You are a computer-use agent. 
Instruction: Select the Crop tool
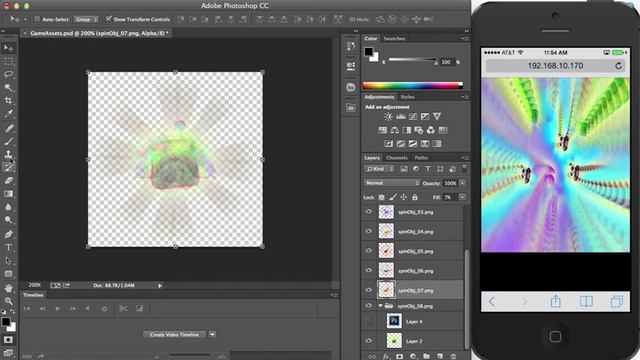(x=8, y=100)
